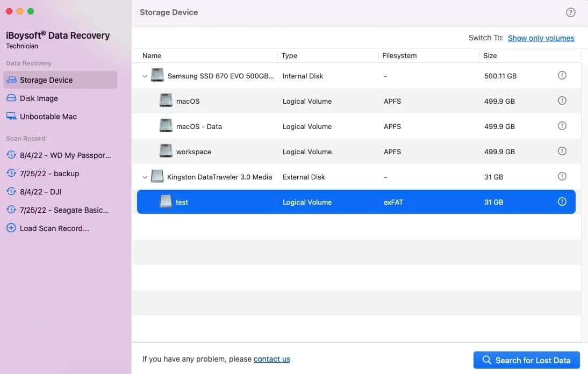Click history icon for Seagate Basic record
Screen dimensions: 588x374
11,210
